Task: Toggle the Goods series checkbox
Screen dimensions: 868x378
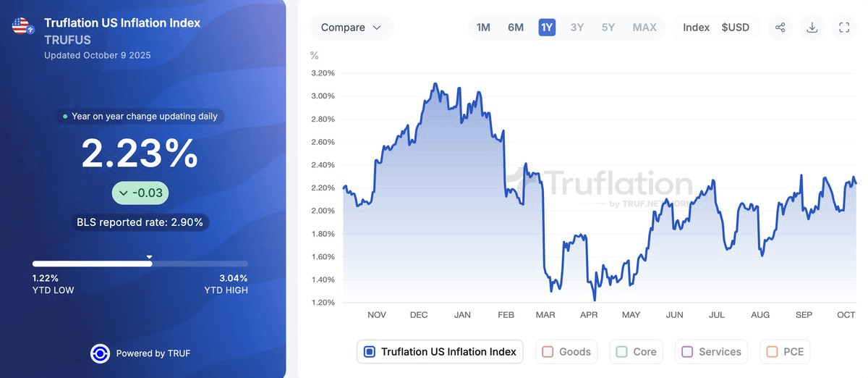Action: click(x=548, y=352)
